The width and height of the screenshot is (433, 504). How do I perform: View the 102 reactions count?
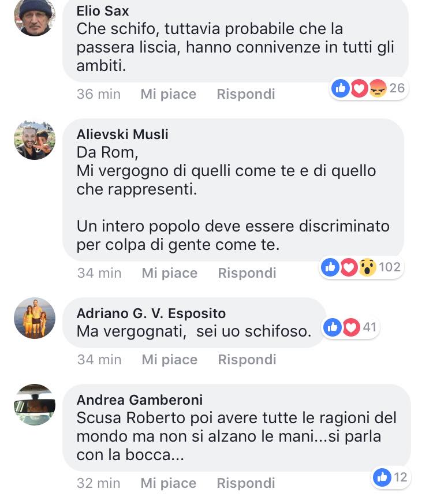tap(390, 267)
